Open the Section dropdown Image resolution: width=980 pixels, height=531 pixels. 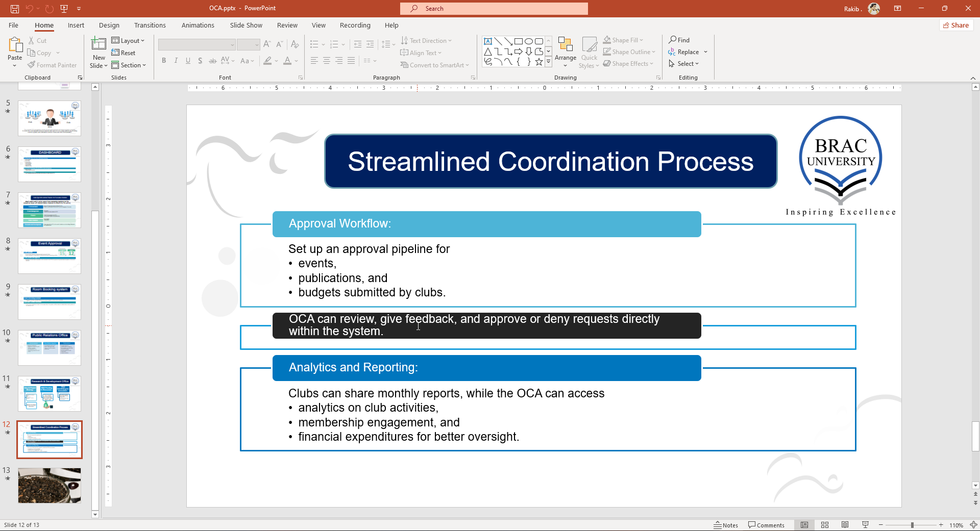coord(129,65)
